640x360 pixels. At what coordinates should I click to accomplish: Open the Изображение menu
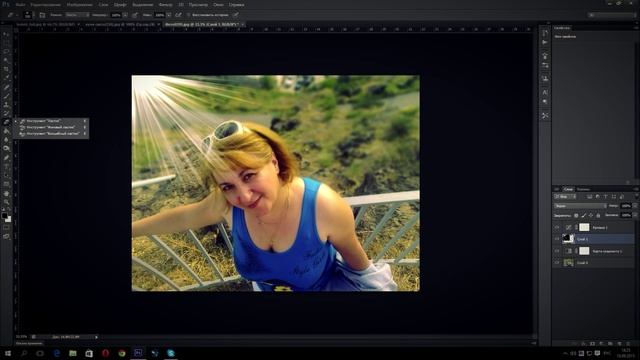click(x=80, y=4)
